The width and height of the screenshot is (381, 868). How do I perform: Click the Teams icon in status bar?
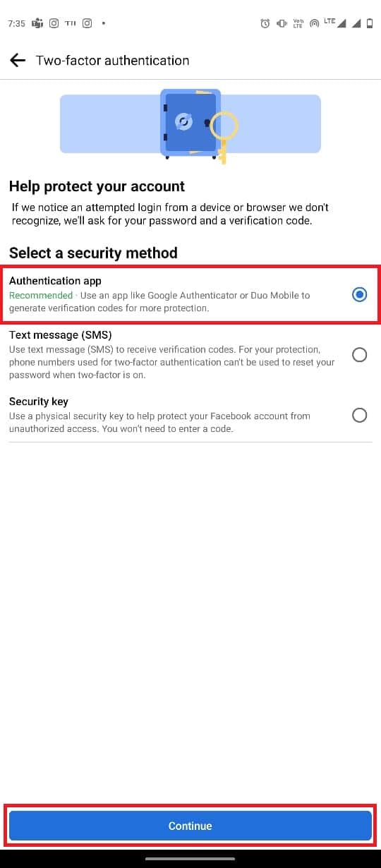tap(37, 23)
